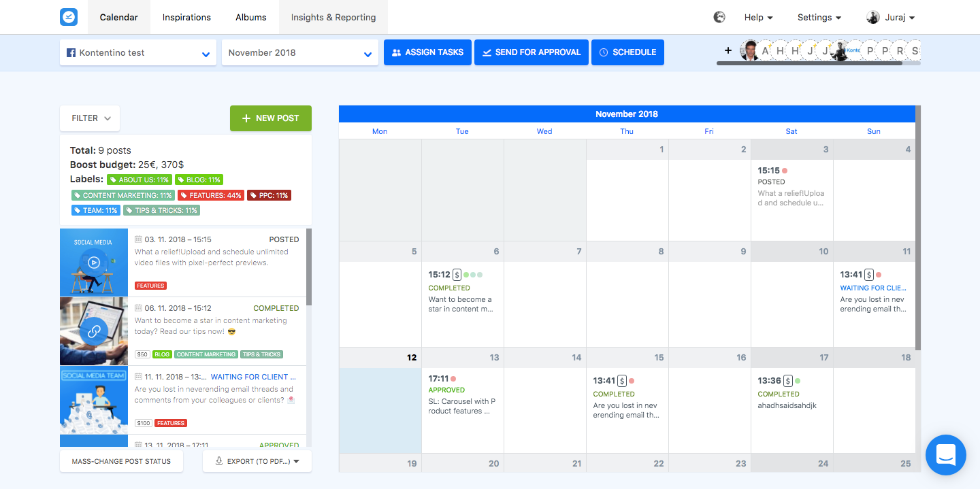980x489 pixels.
Task: Filter by the Features: 44% label
Action: [x=211, y=195]
